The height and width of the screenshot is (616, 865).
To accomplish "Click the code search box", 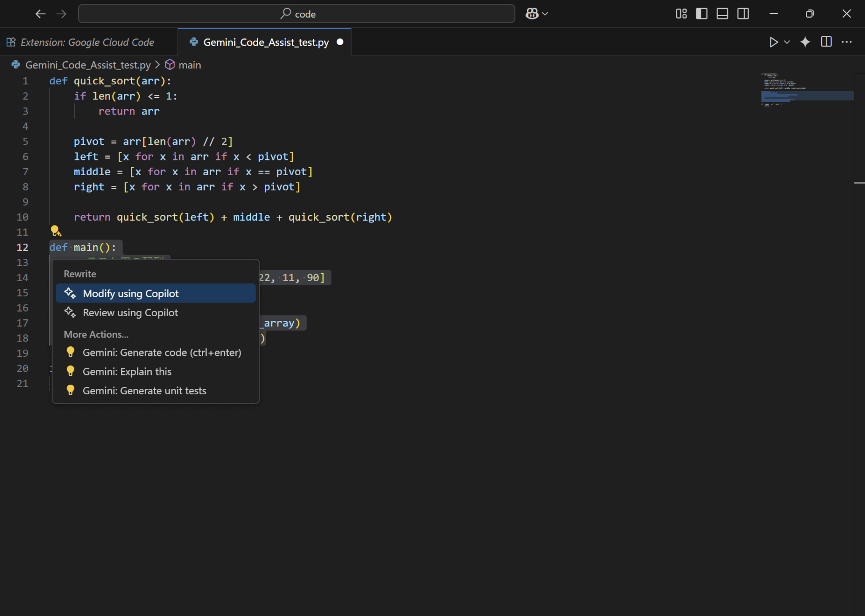I will point(296,14).
